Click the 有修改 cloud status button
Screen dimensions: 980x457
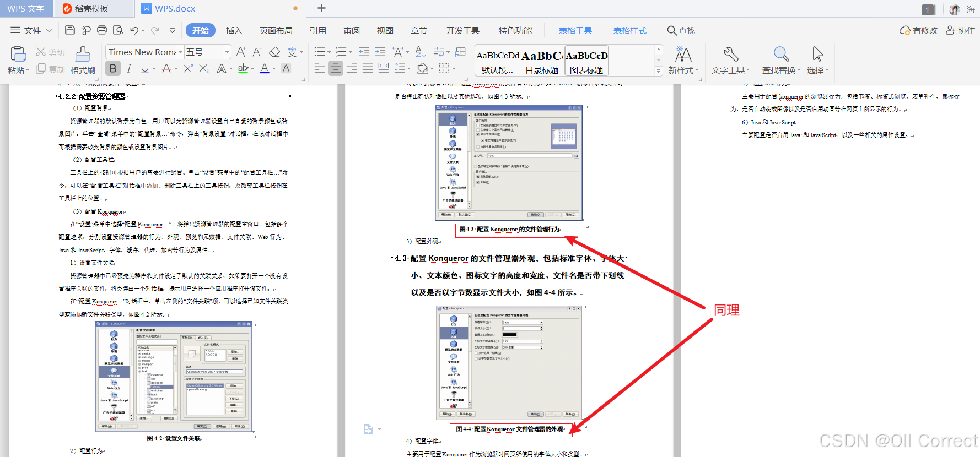pos(918,30)
